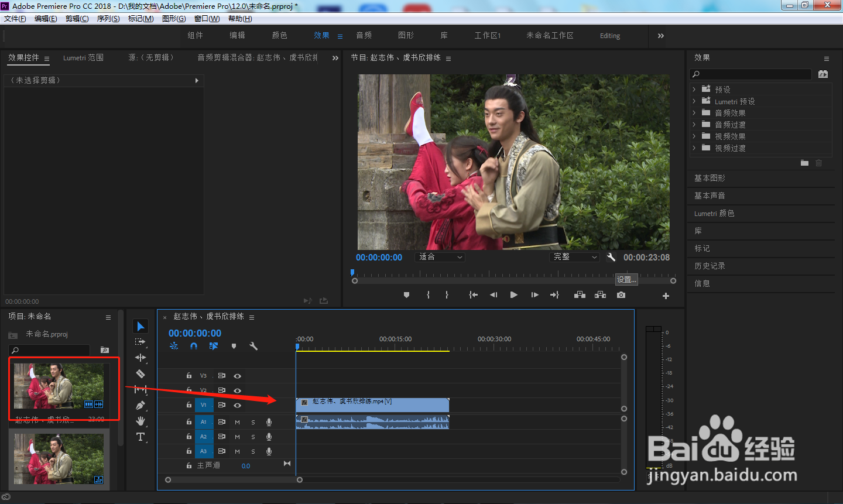The height and width of the screenshot is (504, 843).
Task: Click the Lift button
Action: [580, 295]
